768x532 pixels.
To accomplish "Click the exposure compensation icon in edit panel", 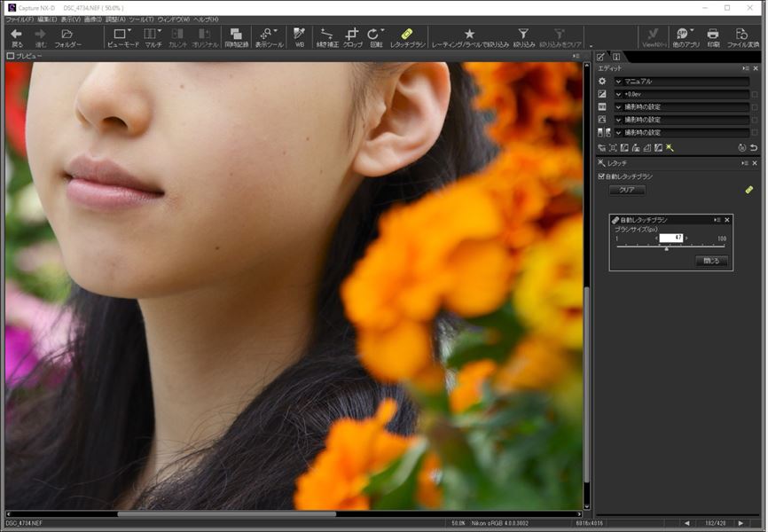I will tap(602, 94).
